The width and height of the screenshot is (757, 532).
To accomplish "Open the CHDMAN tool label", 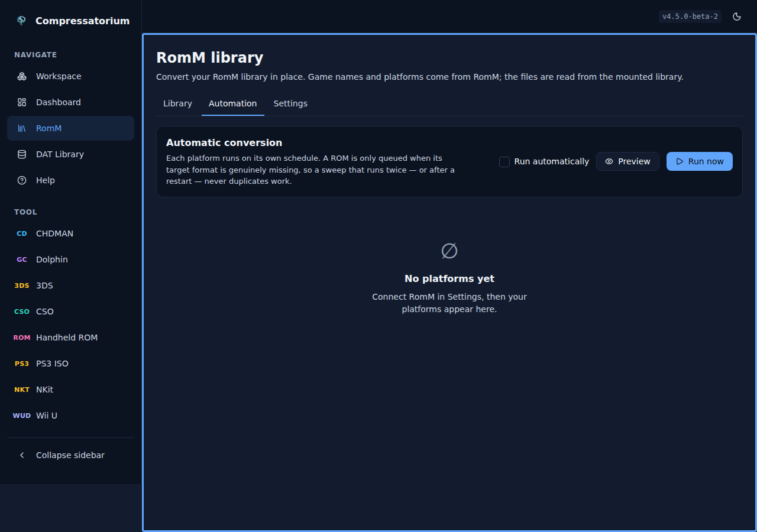I will 54,233.
